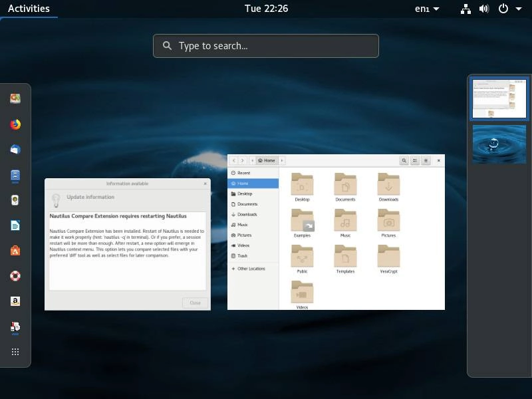Select Pictures in Files sidebar
The height and width of the screenshot is (399, 532).
point(253,235)
